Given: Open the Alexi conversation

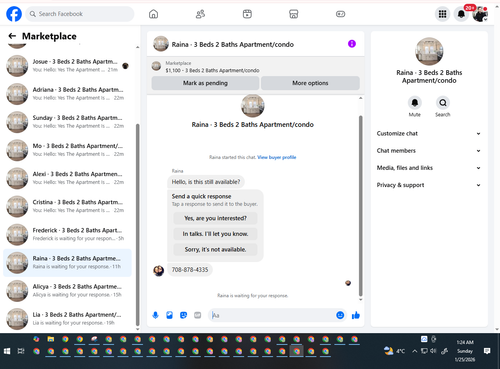Looking at the screenshot, I should [x=68, y=178].
